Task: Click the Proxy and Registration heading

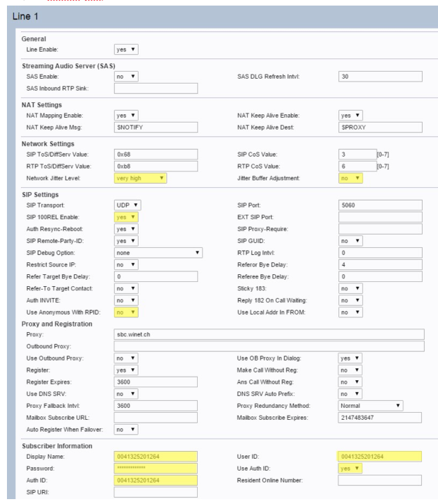Action: (x=57, y=324)
